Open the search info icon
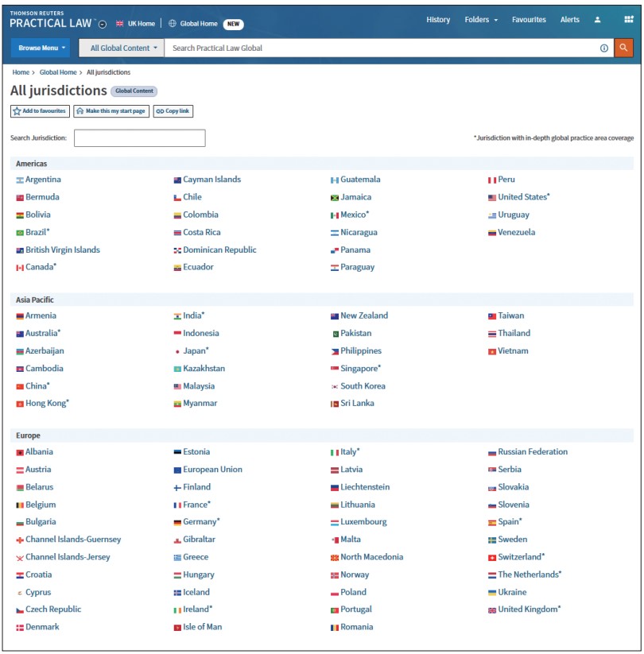 [x=603, y=48]
